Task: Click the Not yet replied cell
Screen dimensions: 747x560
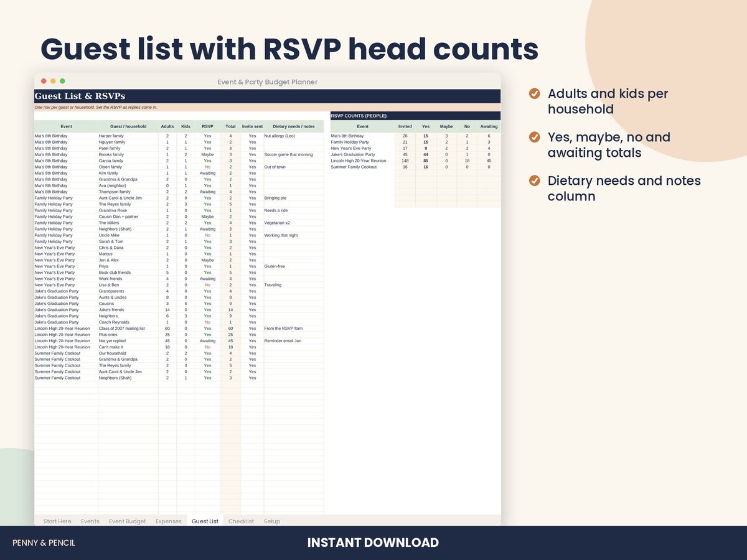Action: coord(128,341)
